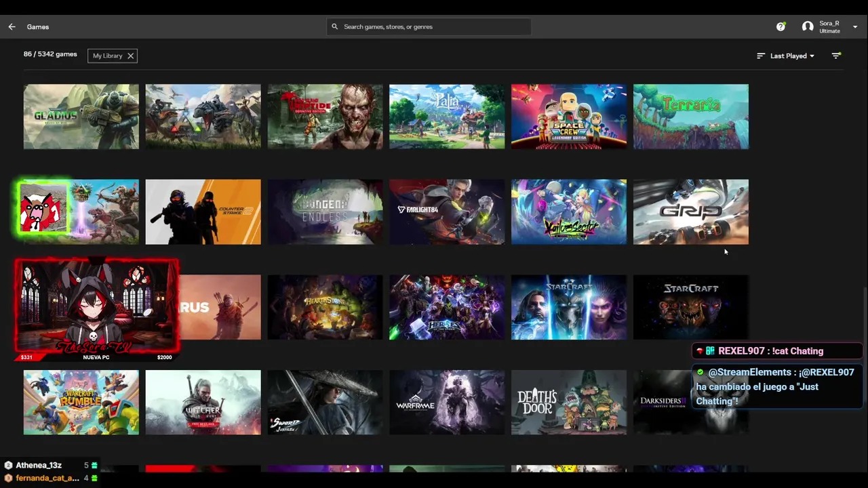Select the Xaila Sector game tile
868x488 pixels.
[x=569, y=211]
